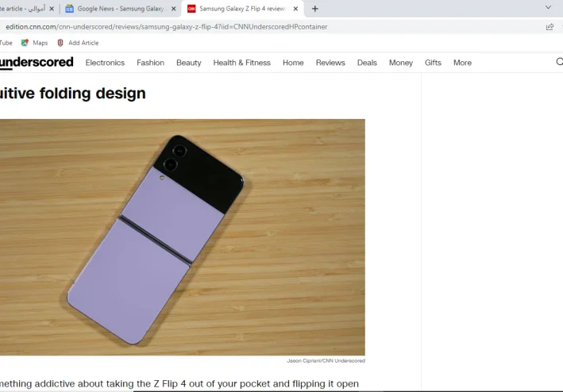Close the Arabic article tab

(x=52, y=9)
